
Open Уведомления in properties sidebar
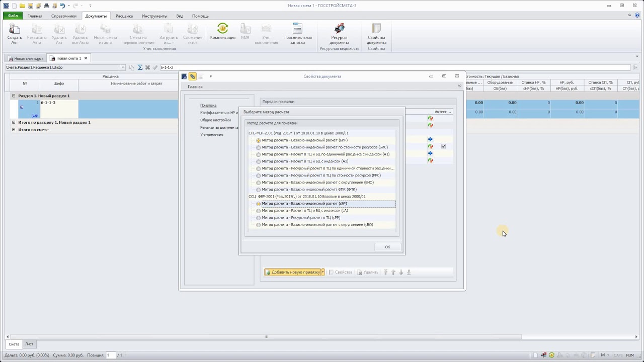[x=211, y=135]
